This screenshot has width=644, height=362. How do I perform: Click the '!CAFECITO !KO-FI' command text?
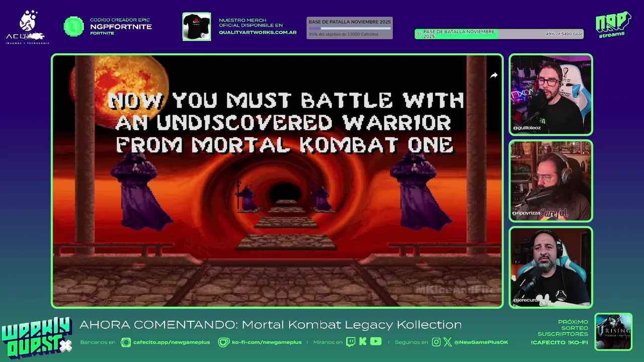(x=559, y=342)
